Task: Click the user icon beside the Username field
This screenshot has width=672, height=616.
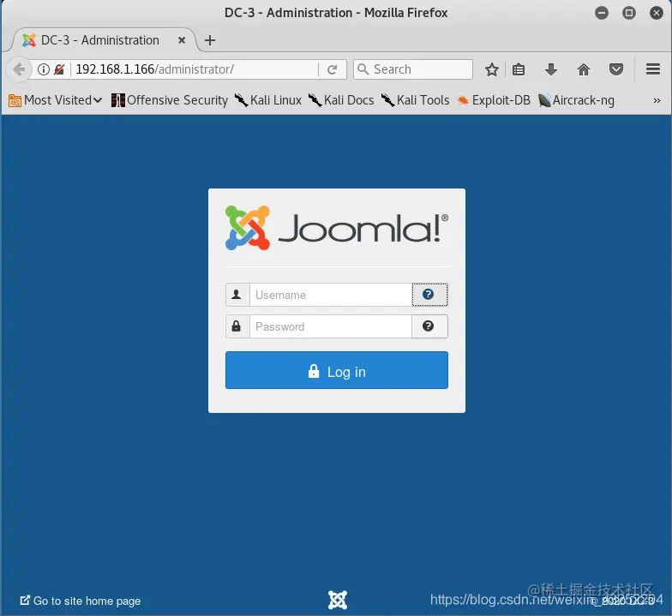Action: click(x=237, y=295)
